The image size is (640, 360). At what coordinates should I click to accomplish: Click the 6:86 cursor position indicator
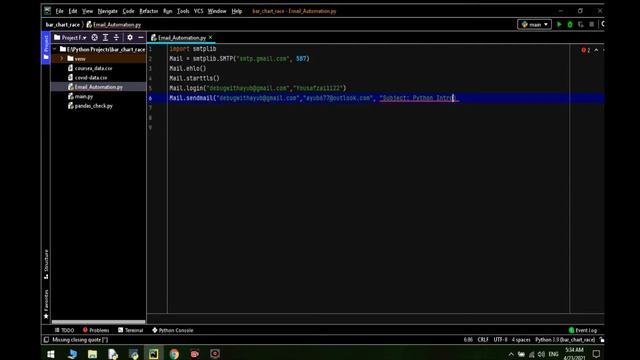click(468, 340)
